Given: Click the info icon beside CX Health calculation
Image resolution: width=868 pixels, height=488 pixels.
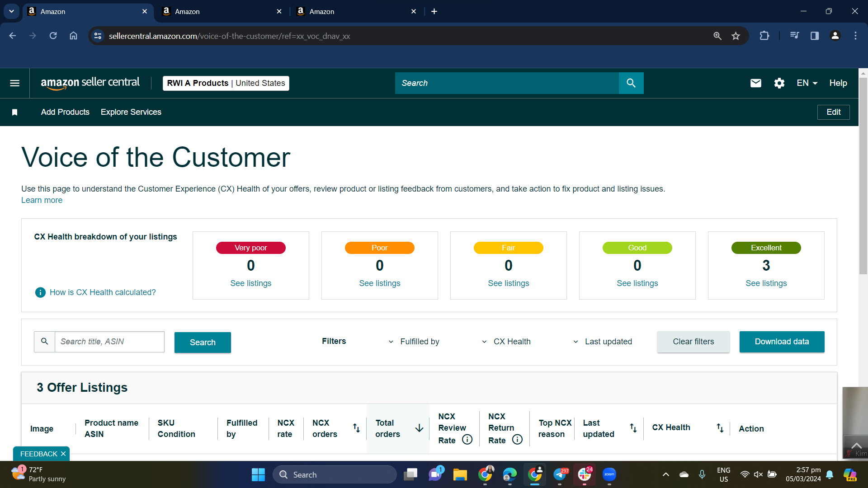Looking at the screenshot, I should 40,292.
